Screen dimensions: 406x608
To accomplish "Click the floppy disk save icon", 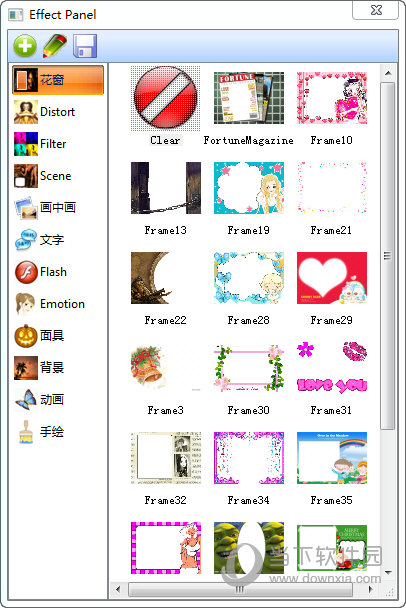I will (85, 46).
